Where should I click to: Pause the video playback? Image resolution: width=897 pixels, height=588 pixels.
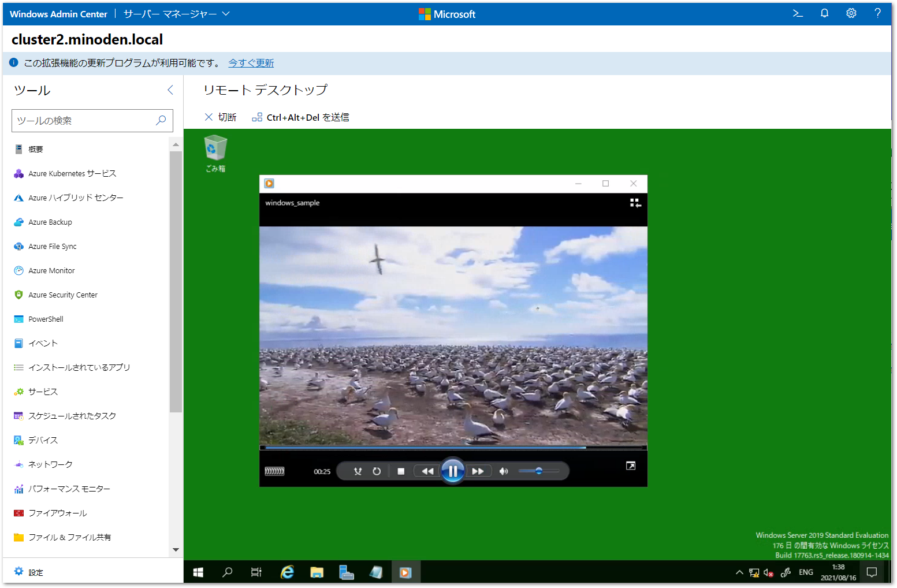click(x=453, y=471)
